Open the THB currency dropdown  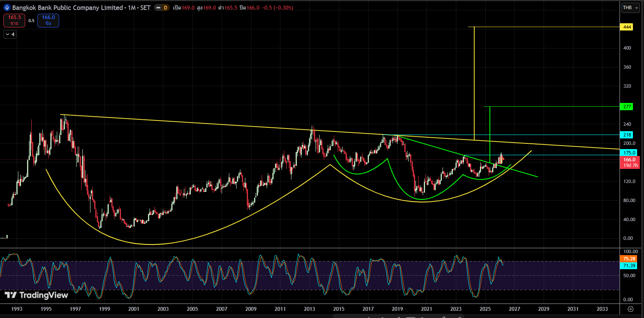point(631,8)
